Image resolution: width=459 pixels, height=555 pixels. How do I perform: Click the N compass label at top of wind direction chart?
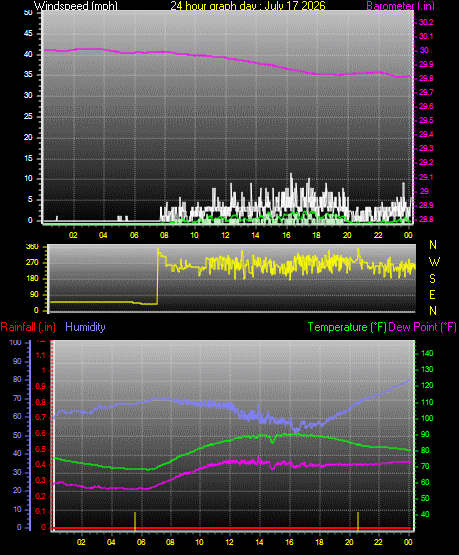pyautogui.click(x=433, y=245)
